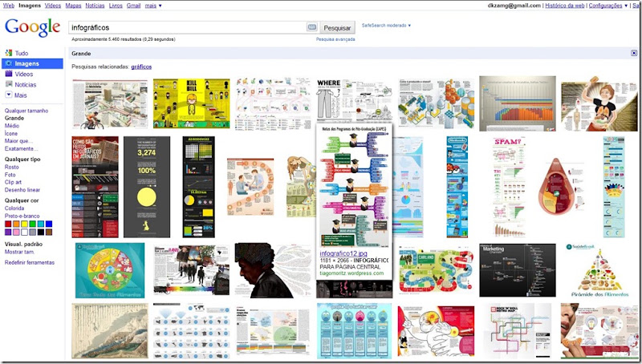Click Mostrar tam. link
Viewport: 642px width, 364px height.
point(19,252)
